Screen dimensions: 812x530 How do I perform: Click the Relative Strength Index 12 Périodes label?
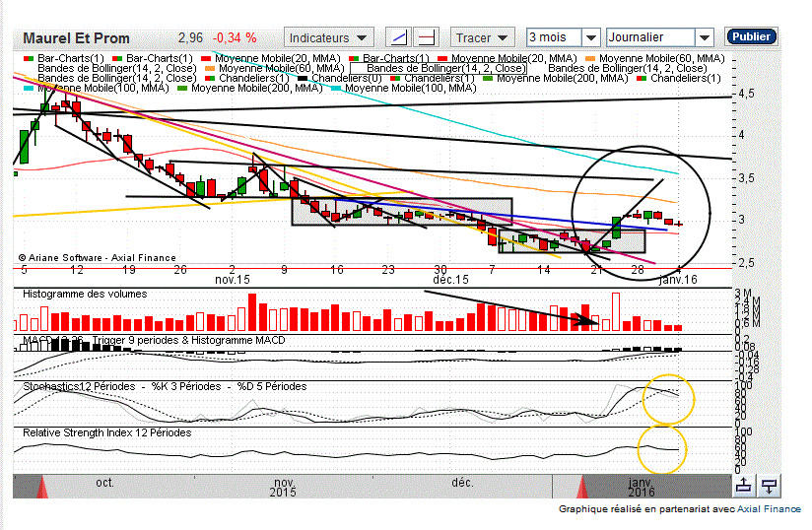(x=107, y=432)
